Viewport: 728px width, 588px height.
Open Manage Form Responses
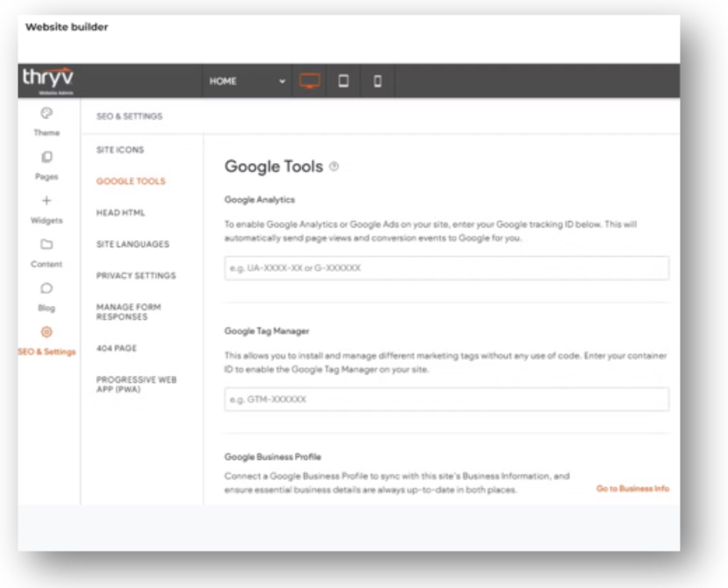point(129,312)
